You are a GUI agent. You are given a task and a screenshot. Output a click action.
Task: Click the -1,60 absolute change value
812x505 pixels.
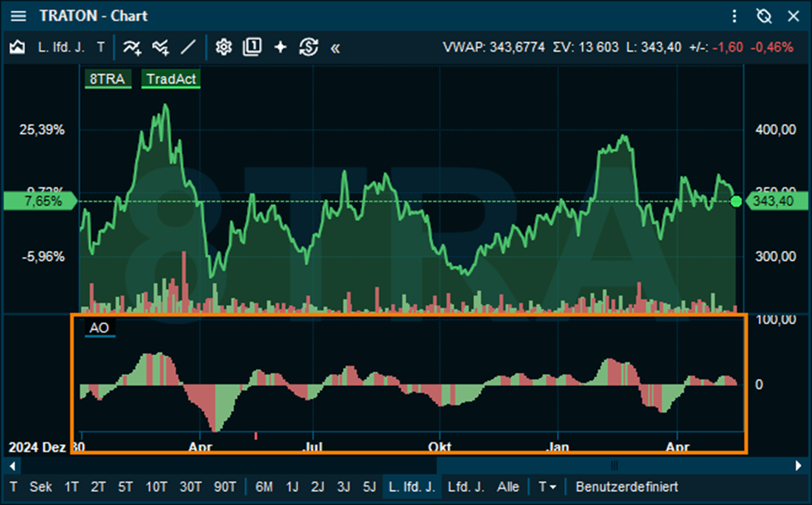click(x=728, y=47)
